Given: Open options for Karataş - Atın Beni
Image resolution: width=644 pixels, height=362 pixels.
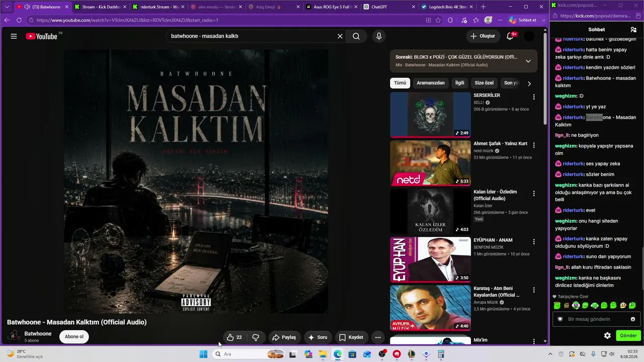Looking at the screenshot, I should [x=534, y=290].
